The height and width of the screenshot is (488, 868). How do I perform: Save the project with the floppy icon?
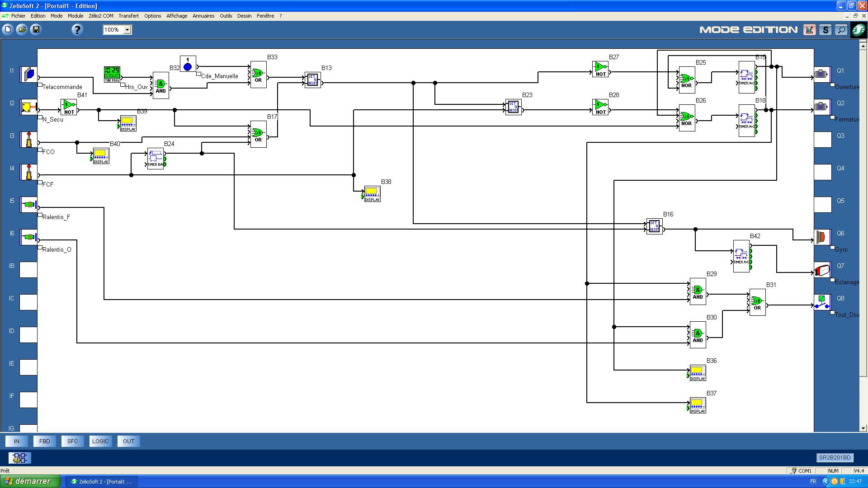[x=36, y=30]
